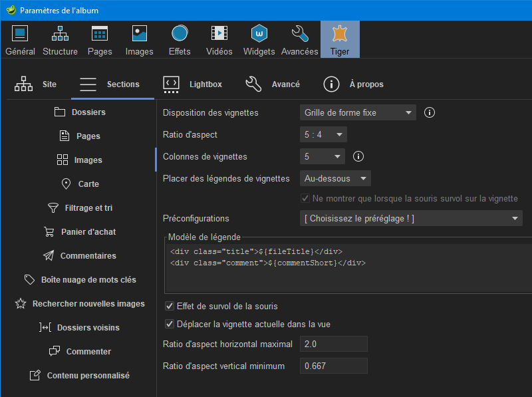Uncheck Déplacer la vignette actuelle dans la vue
This screenshot has width=532, height=397.
pos(170,325)
